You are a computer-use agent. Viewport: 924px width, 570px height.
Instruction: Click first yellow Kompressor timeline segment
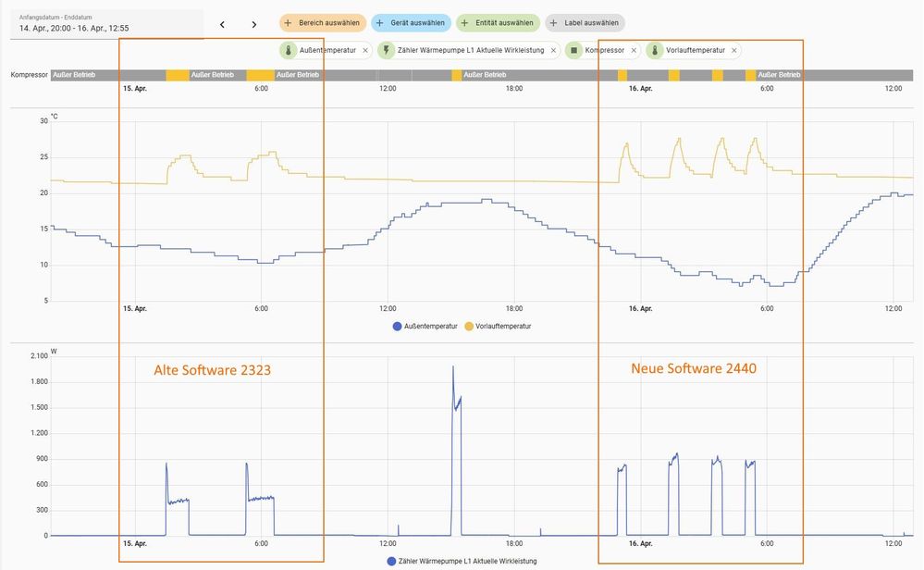pyautogui.click(x=178, y=74)
